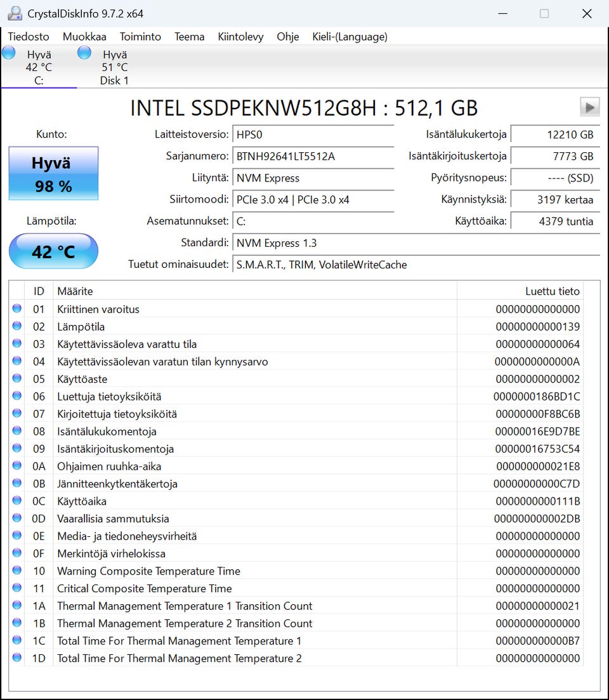Image resolution: width=609 pixels, height=700 pixels.
Task: Open the Toiminto menu
Action: pos(140,37)
